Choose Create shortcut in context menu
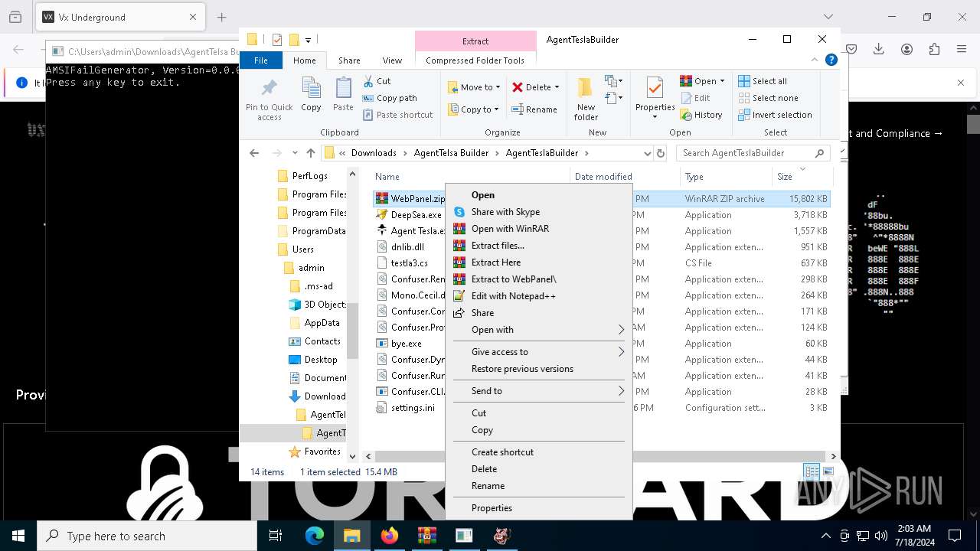 pyautogui.click(x=539, y=452)
